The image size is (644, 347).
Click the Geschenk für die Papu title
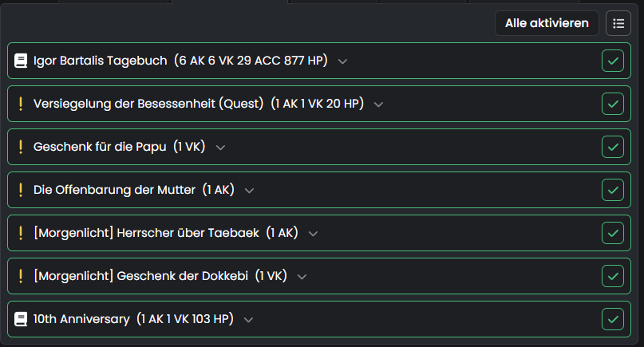100,147
